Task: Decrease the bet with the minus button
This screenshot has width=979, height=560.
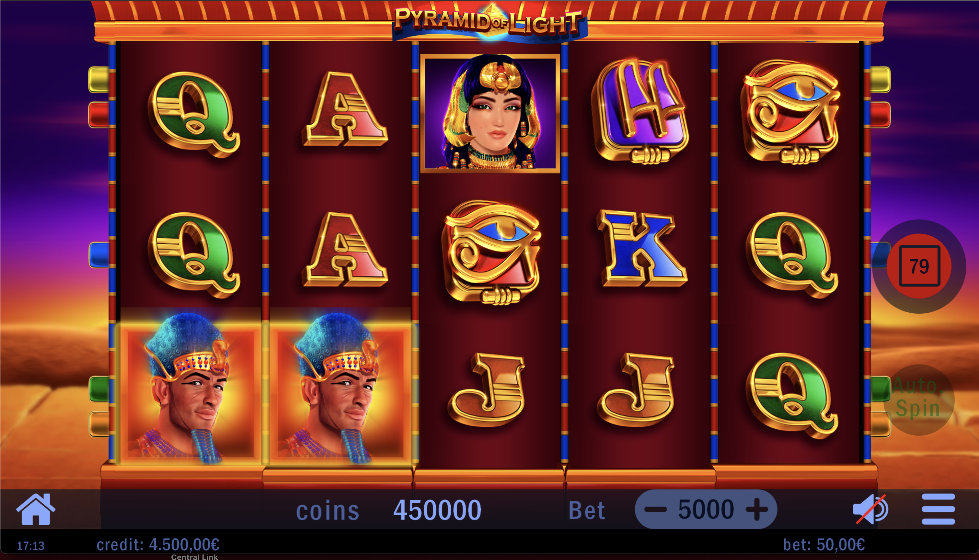Action: 655,510
